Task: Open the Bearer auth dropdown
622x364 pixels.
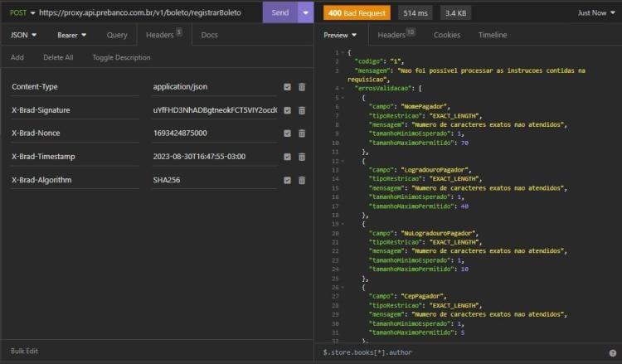Action: click(x=72, y=35)
